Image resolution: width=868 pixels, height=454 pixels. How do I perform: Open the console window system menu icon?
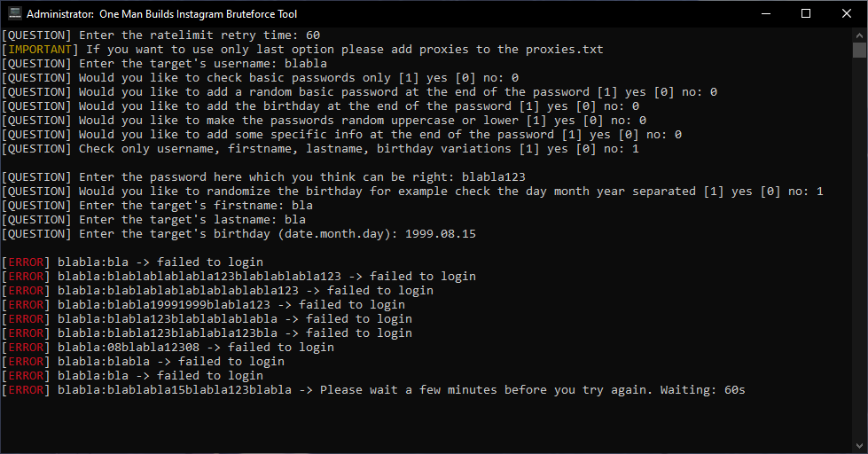14,14
